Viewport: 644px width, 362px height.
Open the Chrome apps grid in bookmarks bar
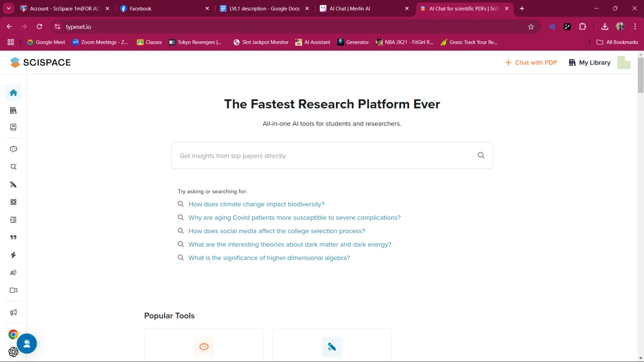(11, 42)
